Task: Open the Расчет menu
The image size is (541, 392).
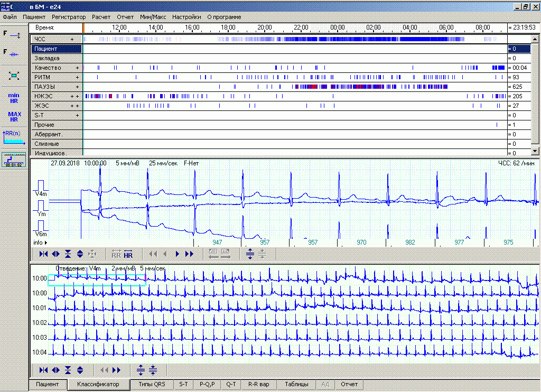Action: click(x=101, y=17)
